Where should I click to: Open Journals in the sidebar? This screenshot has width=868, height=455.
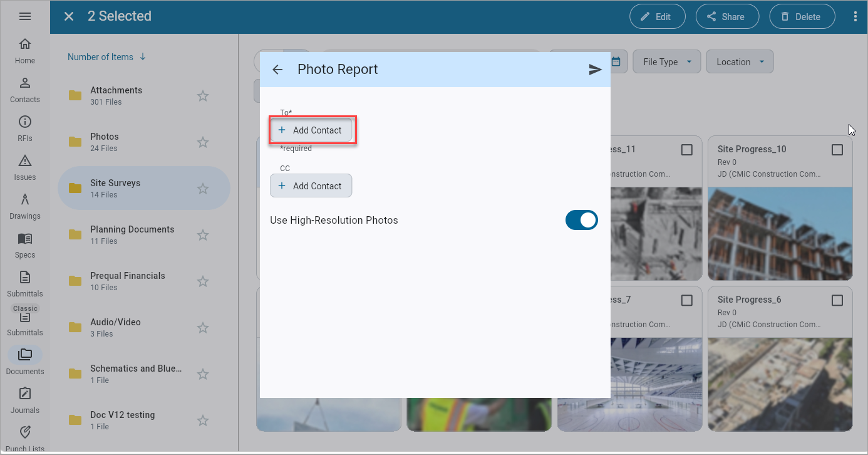coord(25,401)
